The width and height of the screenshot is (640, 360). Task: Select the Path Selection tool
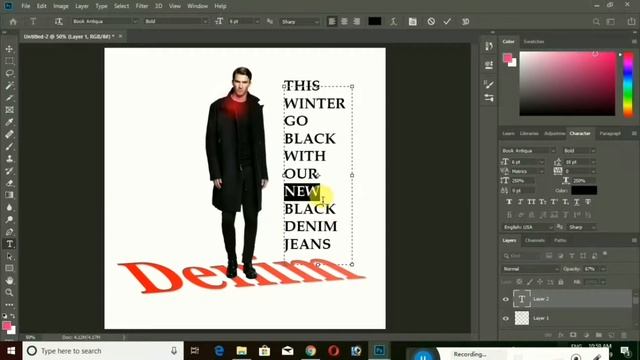(9, 256)
